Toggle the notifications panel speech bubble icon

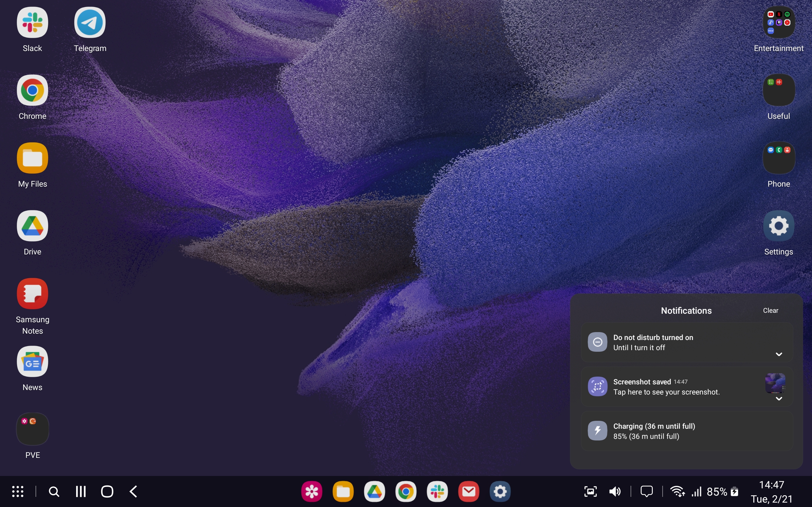click(x=646, y=491)
